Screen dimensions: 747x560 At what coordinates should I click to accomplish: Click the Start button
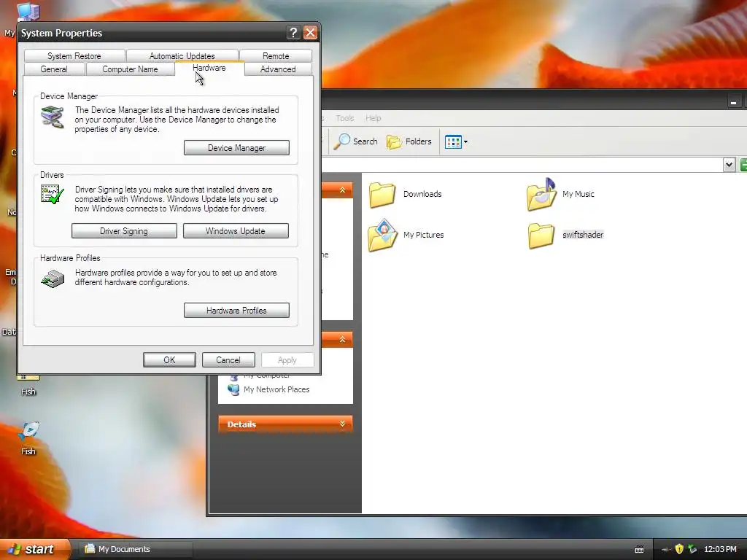34,549
